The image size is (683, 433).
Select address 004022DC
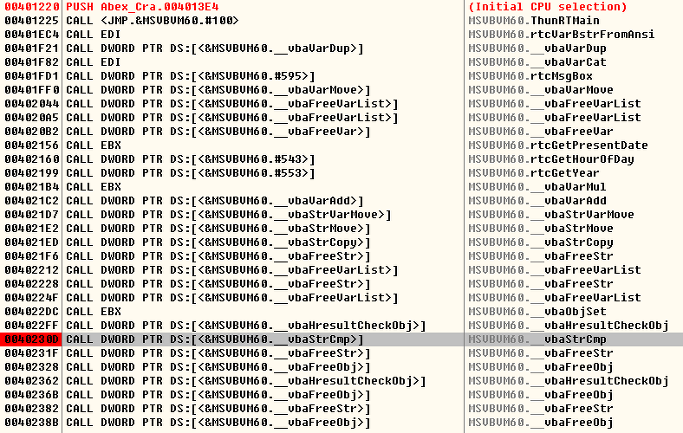pos(32,312)
